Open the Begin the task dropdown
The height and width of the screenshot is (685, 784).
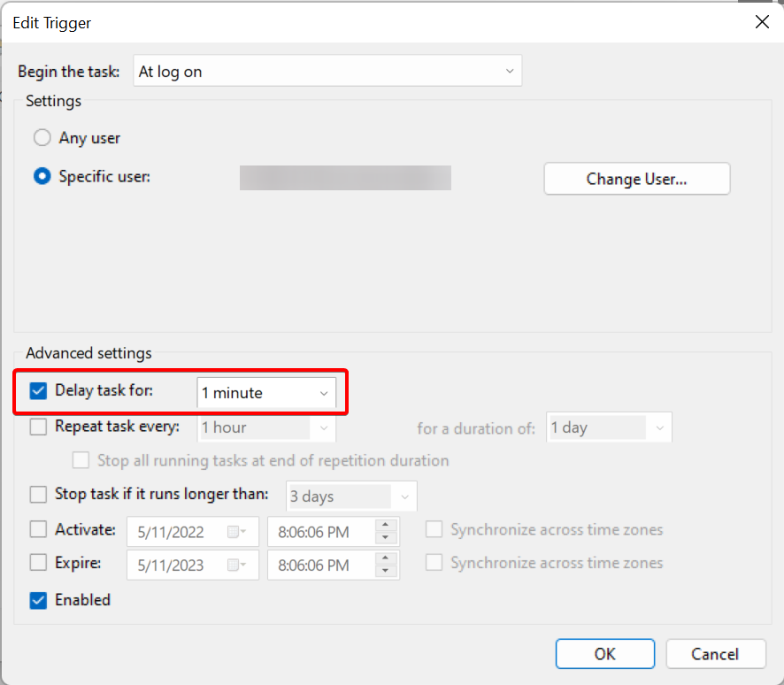coord(327,72)
